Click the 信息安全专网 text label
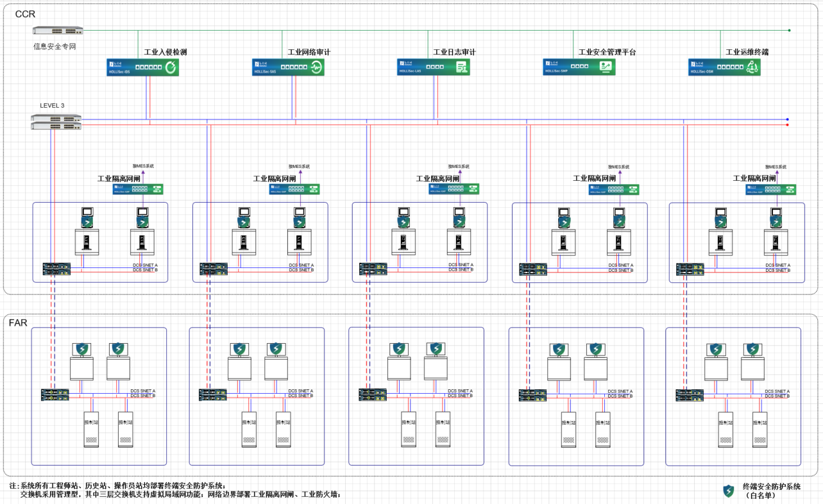Image resolution: width=823 pixels, height=504 pixels. pos(55,46)
